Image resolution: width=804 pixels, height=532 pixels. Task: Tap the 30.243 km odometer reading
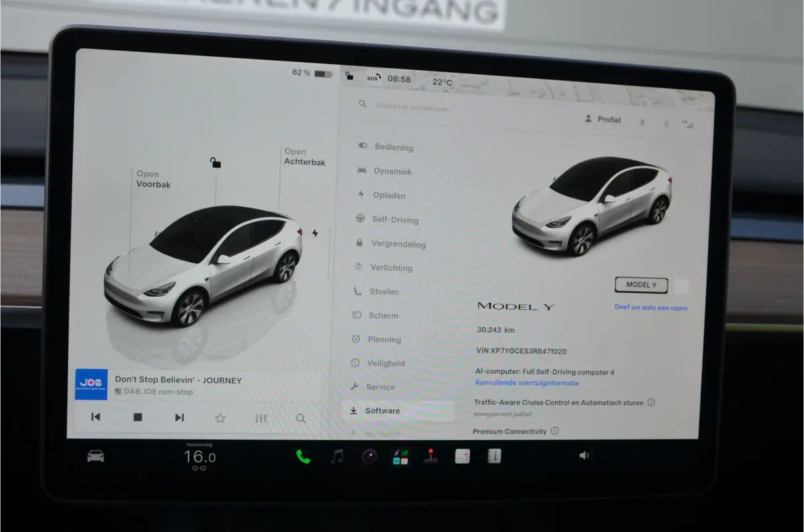coord(496,330)
